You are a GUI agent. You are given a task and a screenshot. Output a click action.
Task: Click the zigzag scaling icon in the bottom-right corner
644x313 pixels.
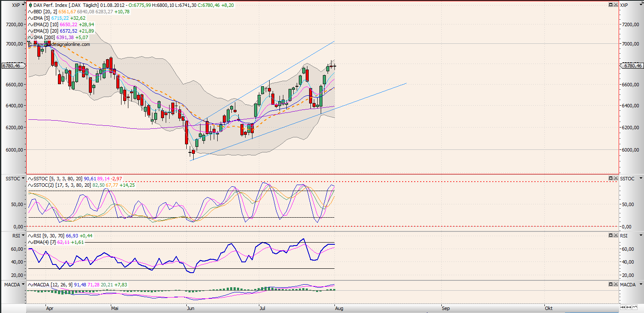click(x=635, y=307)
